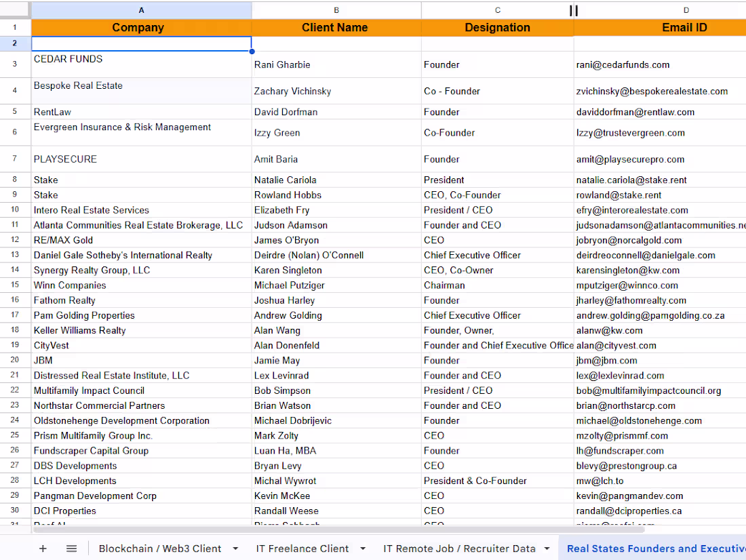Select row 1 header number
The height and width of the screenshot is (560, 746).
[15, 27]
